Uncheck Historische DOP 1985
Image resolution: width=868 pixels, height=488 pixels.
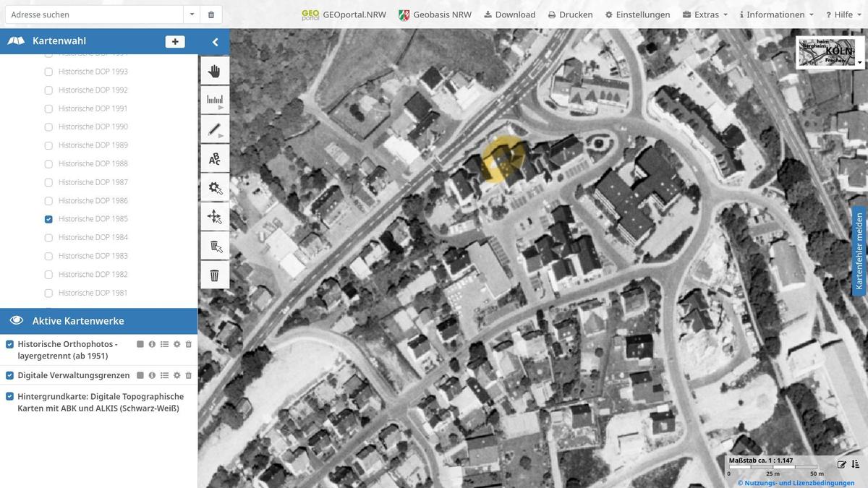[48, 219]
